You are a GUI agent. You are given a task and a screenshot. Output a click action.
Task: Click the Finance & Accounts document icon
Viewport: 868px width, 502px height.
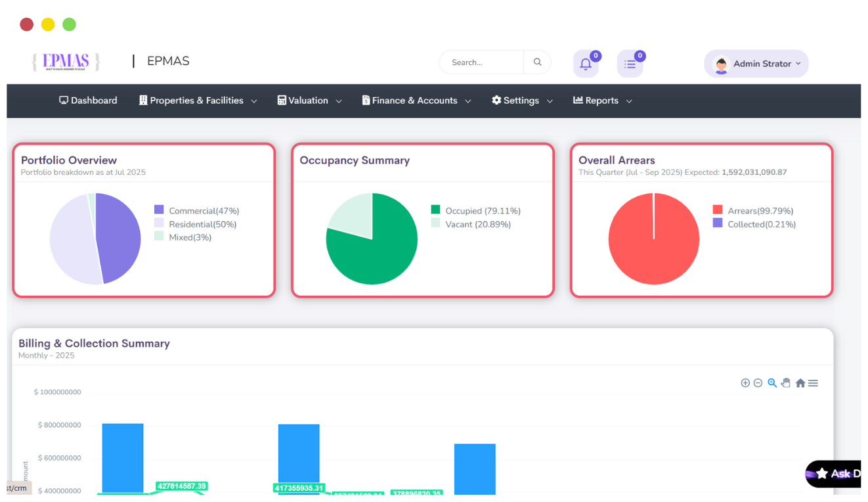coord(366,101)
